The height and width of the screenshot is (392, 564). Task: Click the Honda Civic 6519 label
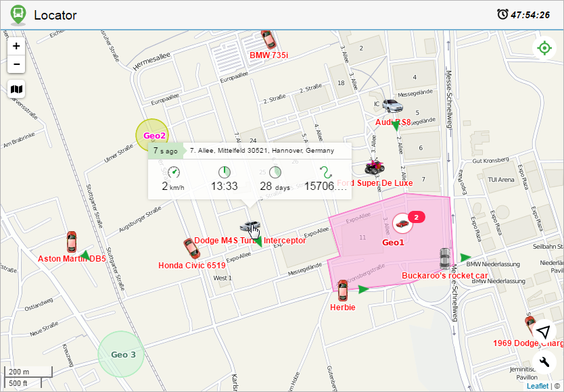(191, 266)
